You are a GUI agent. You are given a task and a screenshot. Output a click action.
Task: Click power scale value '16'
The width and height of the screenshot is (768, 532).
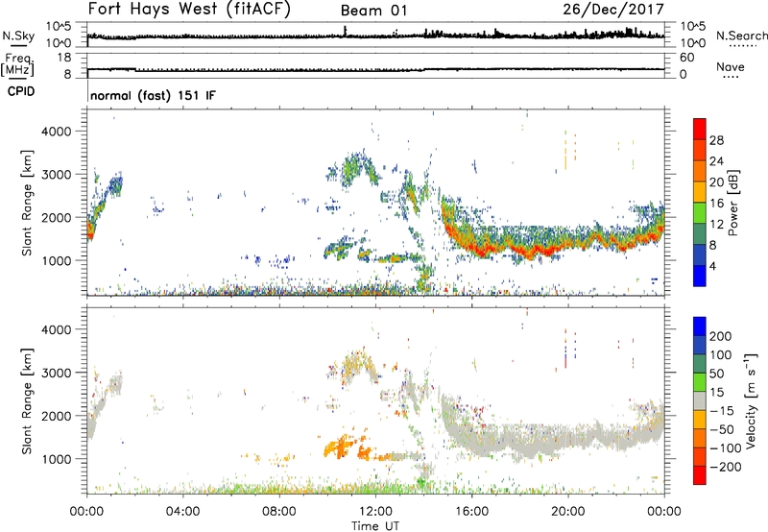click(716, 204)
